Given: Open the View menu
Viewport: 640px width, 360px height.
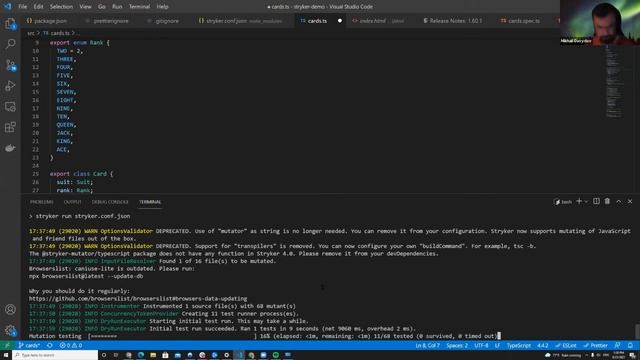Looking at the screenshot, I should coord(85,7).
